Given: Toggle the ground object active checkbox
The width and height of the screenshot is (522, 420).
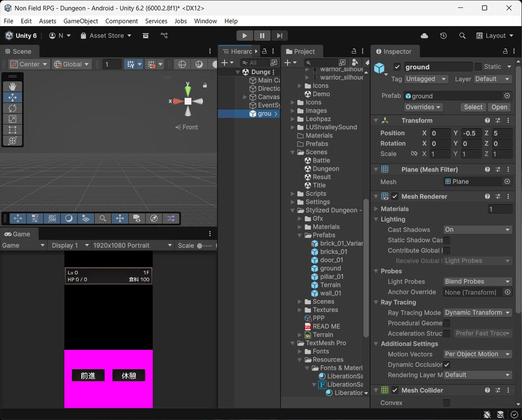Looking at the screenshot, I should pyautogui.click(x=397, y=67).
